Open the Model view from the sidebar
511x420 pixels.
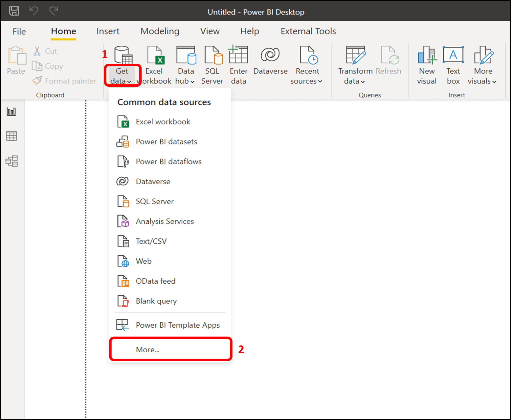point(11,161)
